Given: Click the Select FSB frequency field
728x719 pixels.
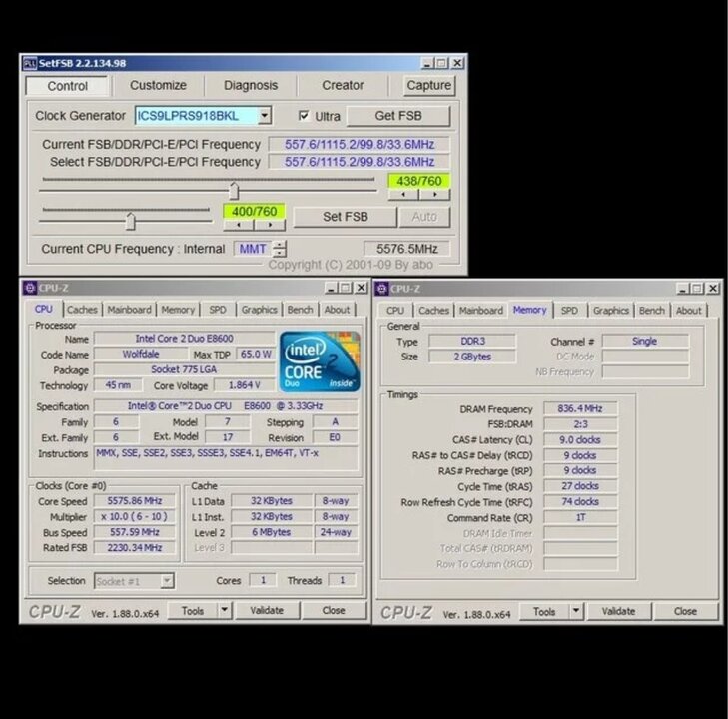Looking at the screenshot, I should pos(359,162).
